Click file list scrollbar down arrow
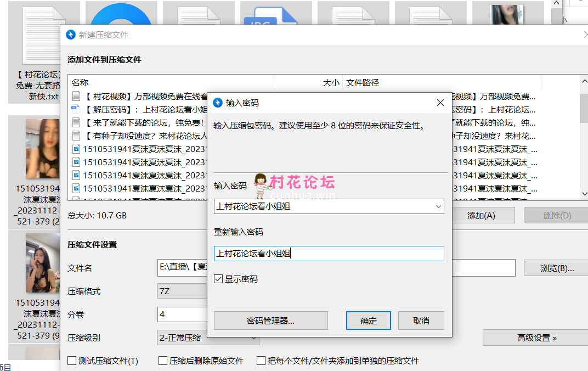 tap(584, 194)
